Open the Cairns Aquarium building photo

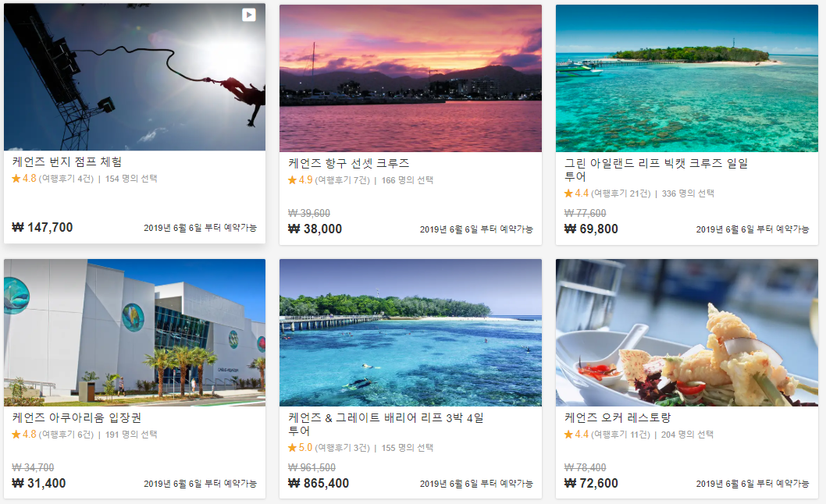click(x=135, y=332)
